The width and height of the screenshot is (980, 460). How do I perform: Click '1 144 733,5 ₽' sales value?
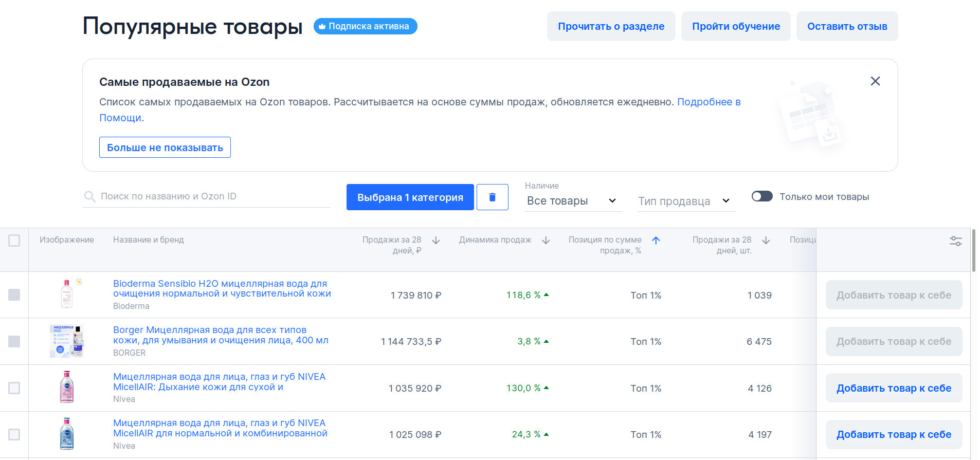pos(411,341)
